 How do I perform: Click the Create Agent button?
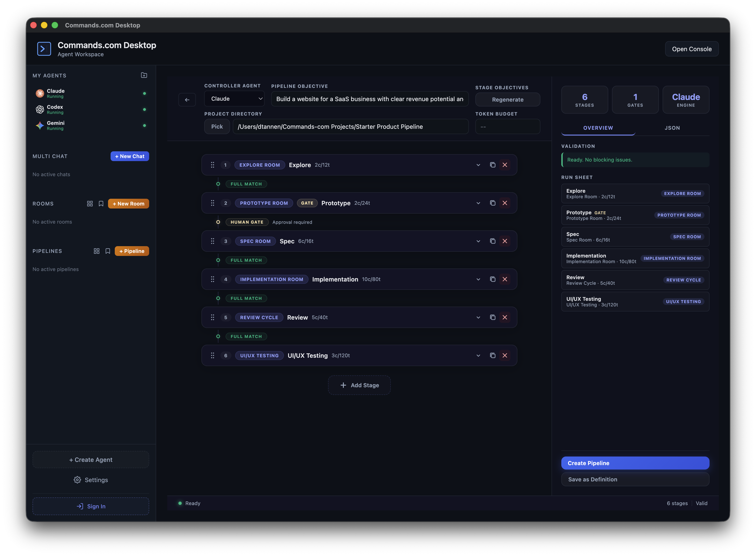click(x=91, y=460)
